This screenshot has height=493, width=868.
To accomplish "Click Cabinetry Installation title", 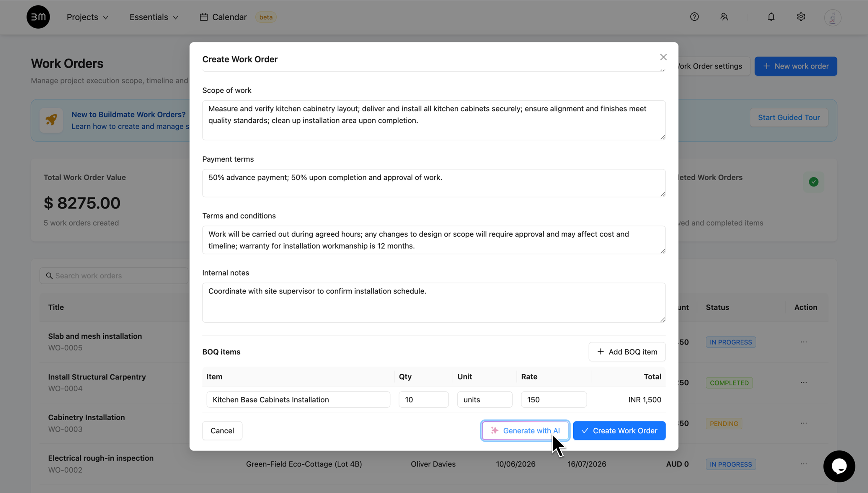I will click(x=86, y=417).
